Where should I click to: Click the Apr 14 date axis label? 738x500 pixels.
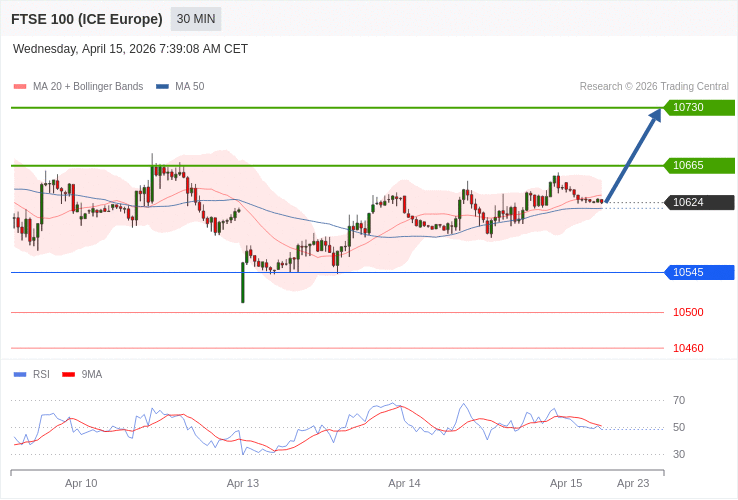tap(404, 484)
